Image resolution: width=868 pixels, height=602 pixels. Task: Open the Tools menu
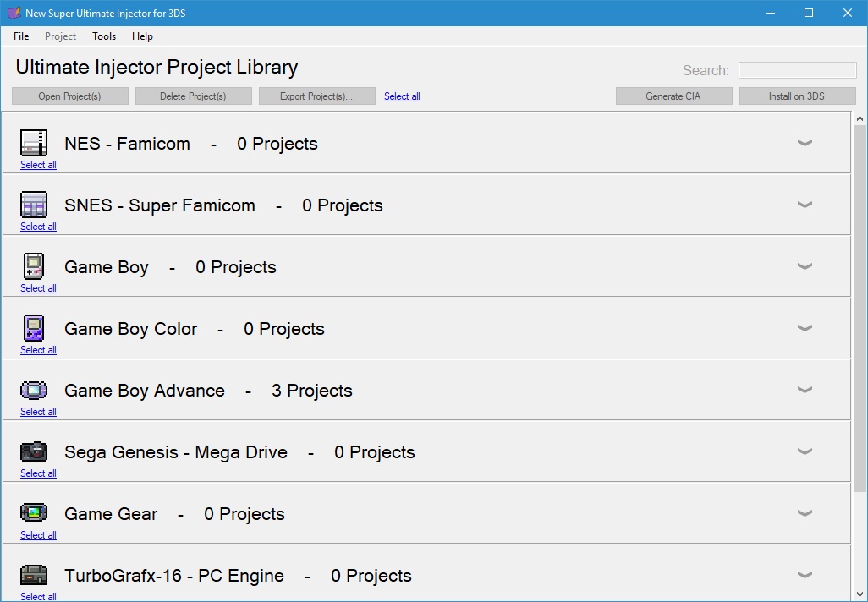coord(104,36)
